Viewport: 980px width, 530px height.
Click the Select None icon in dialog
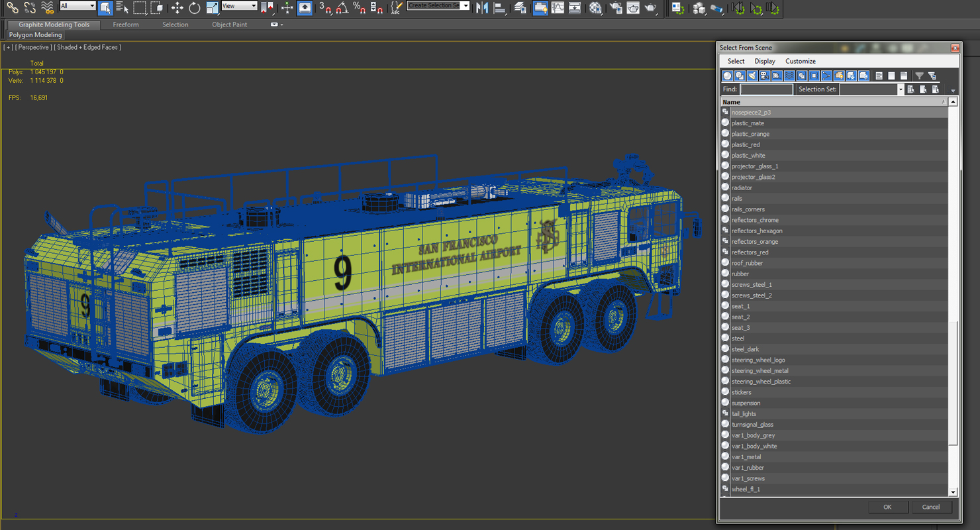coord(891,76)
